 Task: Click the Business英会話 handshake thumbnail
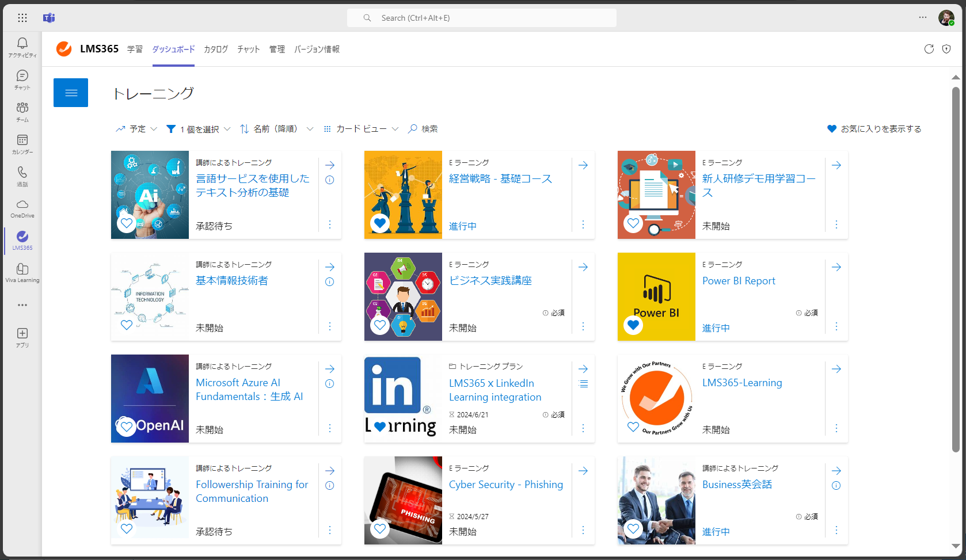point(656,501)
